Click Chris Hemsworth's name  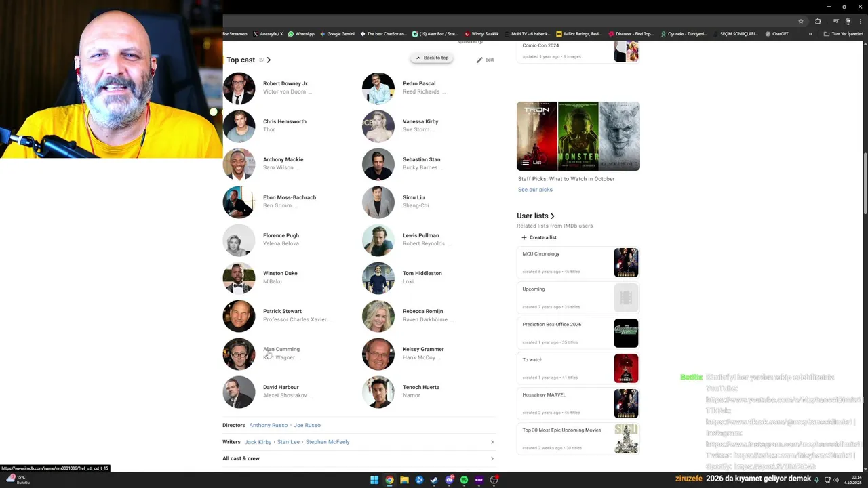coord(285,121)
